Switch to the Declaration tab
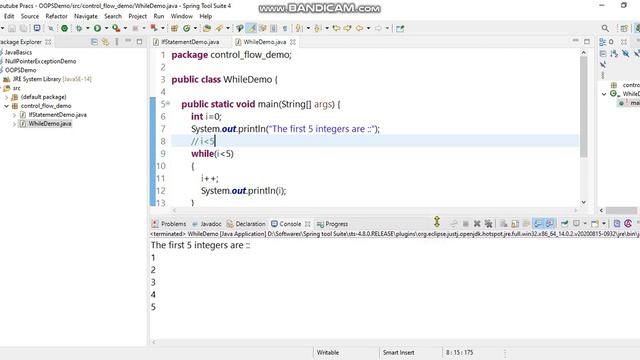Viewport: 640px width, 360px height. pos(246,224)
